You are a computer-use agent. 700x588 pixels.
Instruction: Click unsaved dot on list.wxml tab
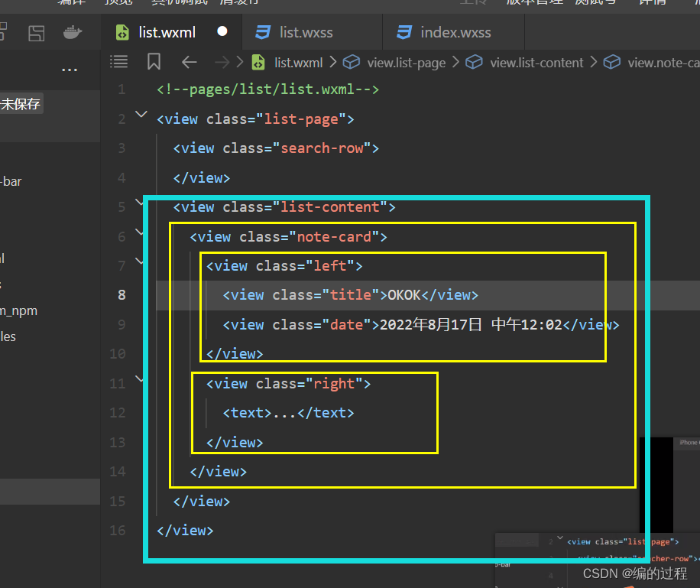(222, 31)
